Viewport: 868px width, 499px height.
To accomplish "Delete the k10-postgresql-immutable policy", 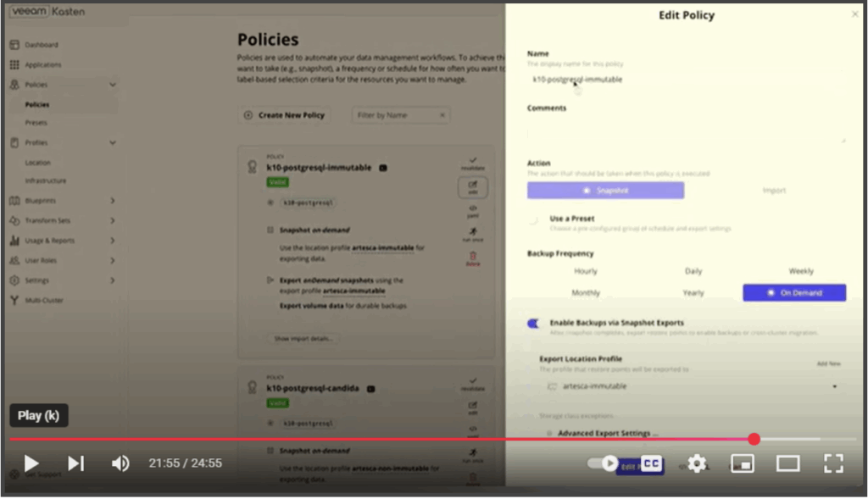I will 473,259.
